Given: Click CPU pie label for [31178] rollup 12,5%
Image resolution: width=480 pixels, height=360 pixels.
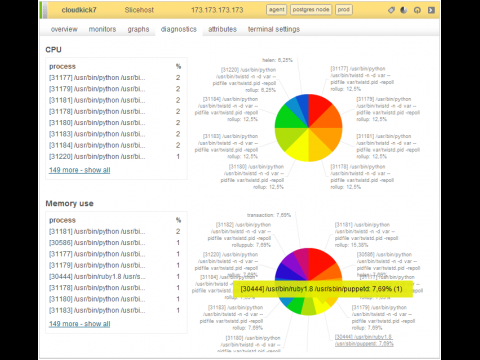Looking at the screenshot, I should [x=362, y=177].
